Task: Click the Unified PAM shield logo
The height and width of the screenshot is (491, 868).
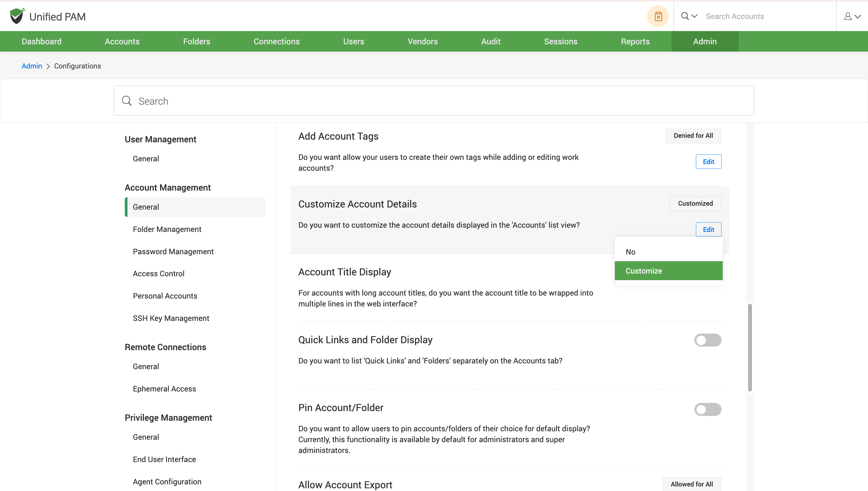Action: [x=17, y=16]
